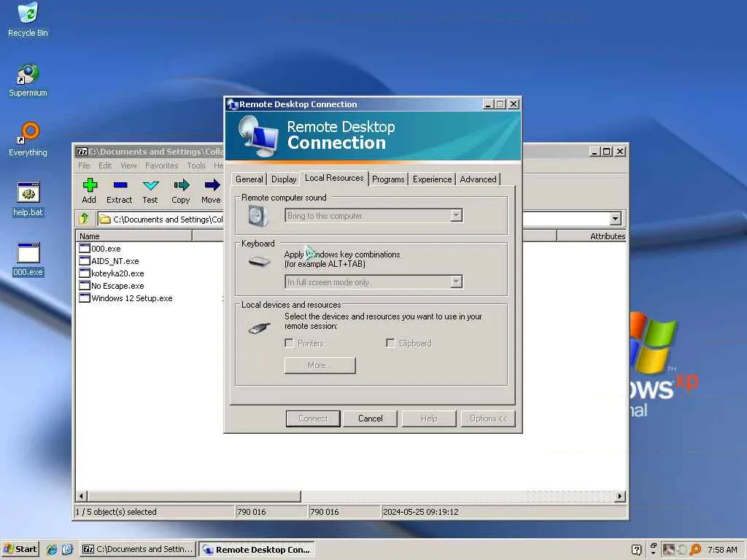The height and width of the screenshot is (560, 747).
Task: Switch to the Experience tab
Action: pyautogui.click(x=432, y=179)
